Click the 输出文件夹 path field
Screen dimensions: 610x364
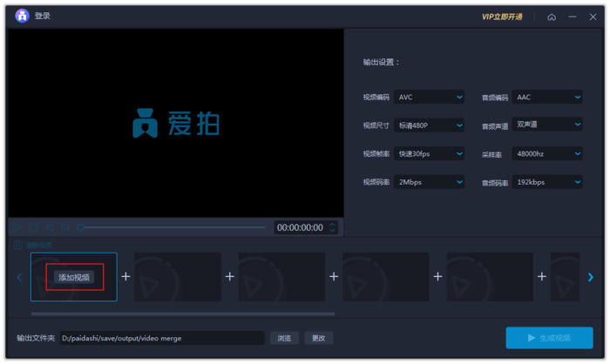coord(162,338)
